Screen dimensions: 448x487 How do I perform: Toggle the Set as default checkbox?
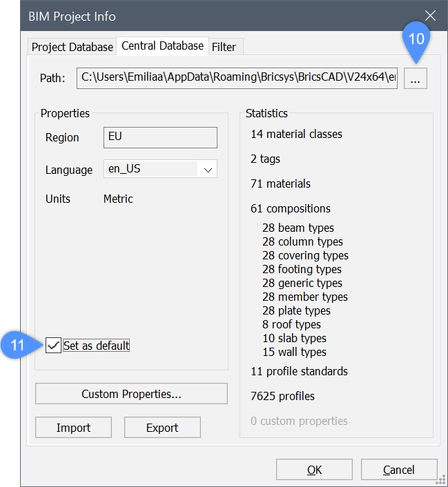(53, 346)
